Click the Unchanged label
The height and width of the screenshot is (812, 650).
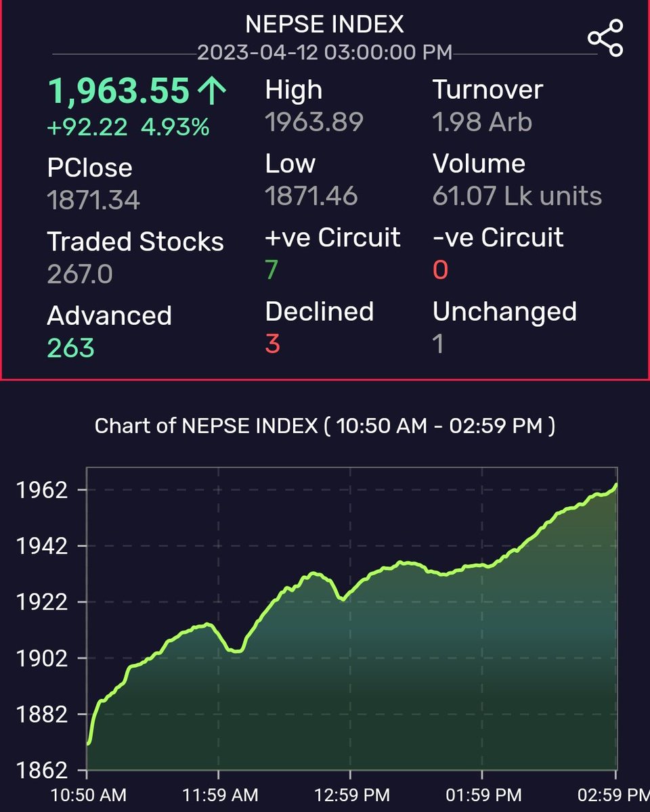click(504, 311)
